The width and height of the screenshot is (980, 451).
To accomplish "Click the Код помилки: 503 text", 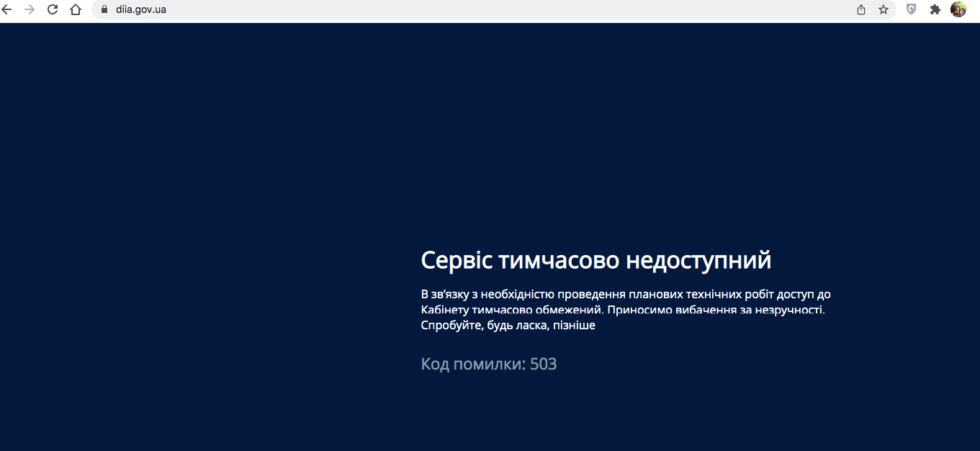I will 488,364.
